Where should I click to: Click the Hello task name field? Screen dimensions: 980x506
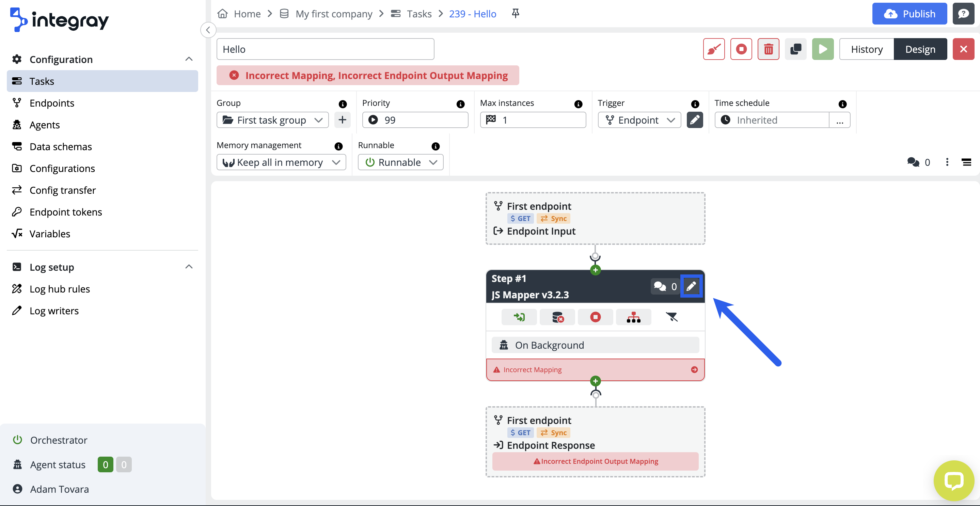point(325,49)
